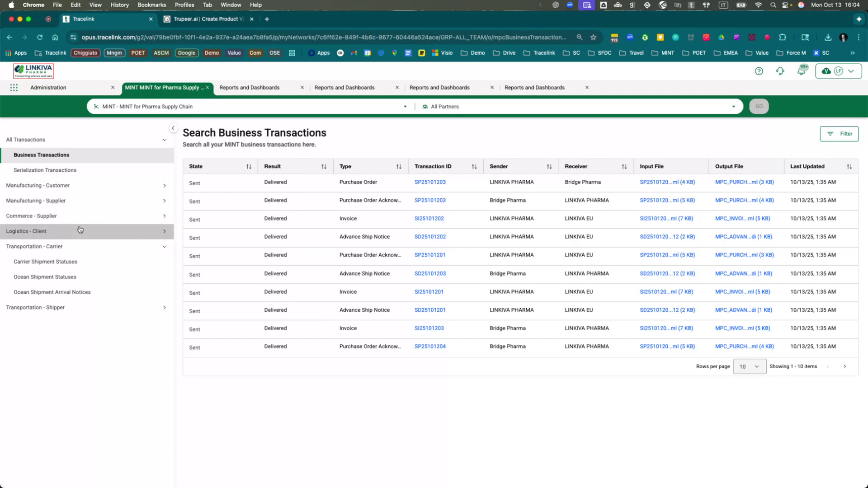Open the Rows per page dropdown

[x=749, y=366]
